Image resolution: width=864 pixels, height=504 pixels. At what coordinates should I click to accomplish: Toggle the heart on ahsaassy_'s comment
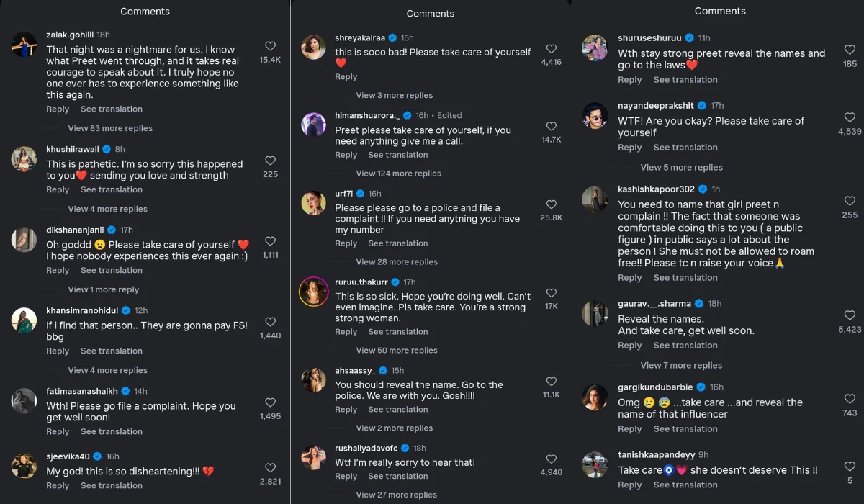click(551, 382)
